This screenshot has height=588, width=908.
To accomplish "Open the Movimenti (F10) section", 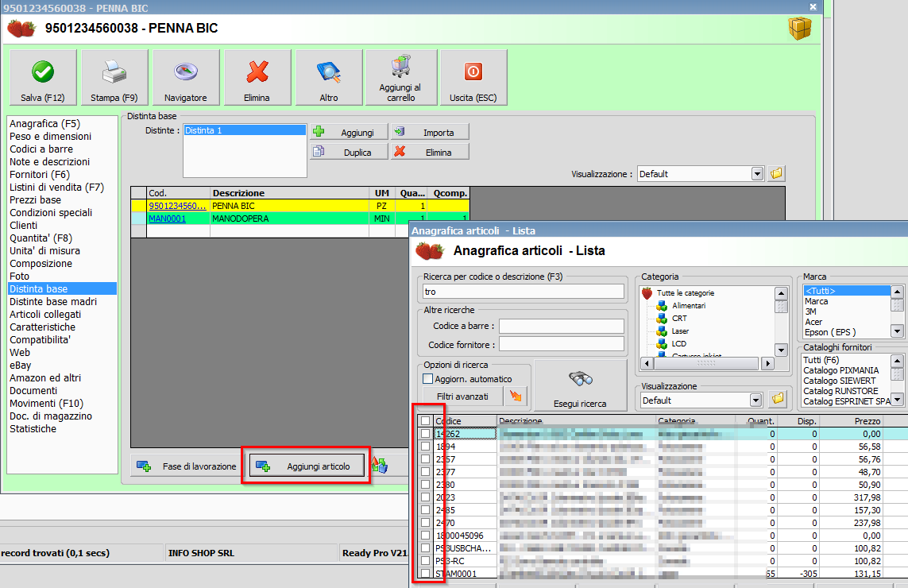I will coord(46,403).
